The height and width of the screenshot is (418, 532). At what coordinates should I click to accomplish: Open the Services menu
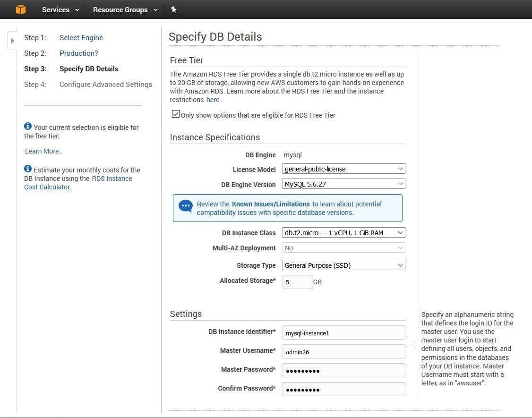(x=60, y=10)
